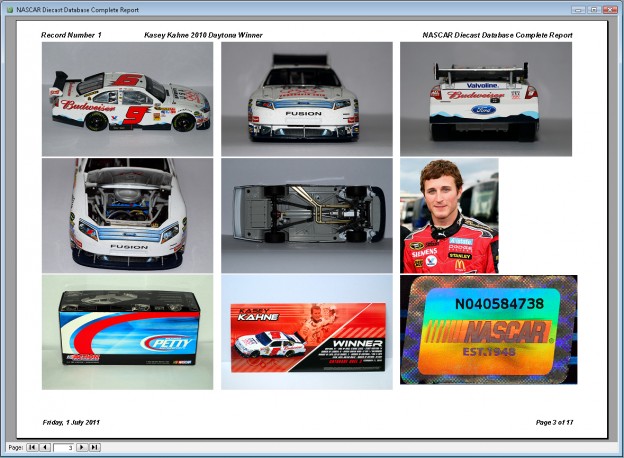Click the 'Page 3 of 17' footer text
Screen dimensions: 624x458
point(554,422)
